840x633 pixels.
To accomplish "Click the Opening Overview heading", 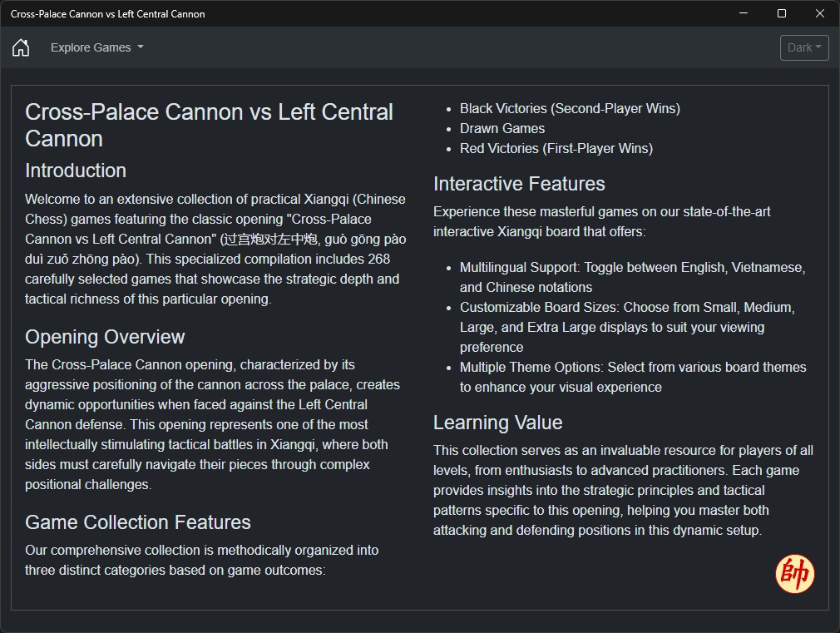I will pos(105,337).
